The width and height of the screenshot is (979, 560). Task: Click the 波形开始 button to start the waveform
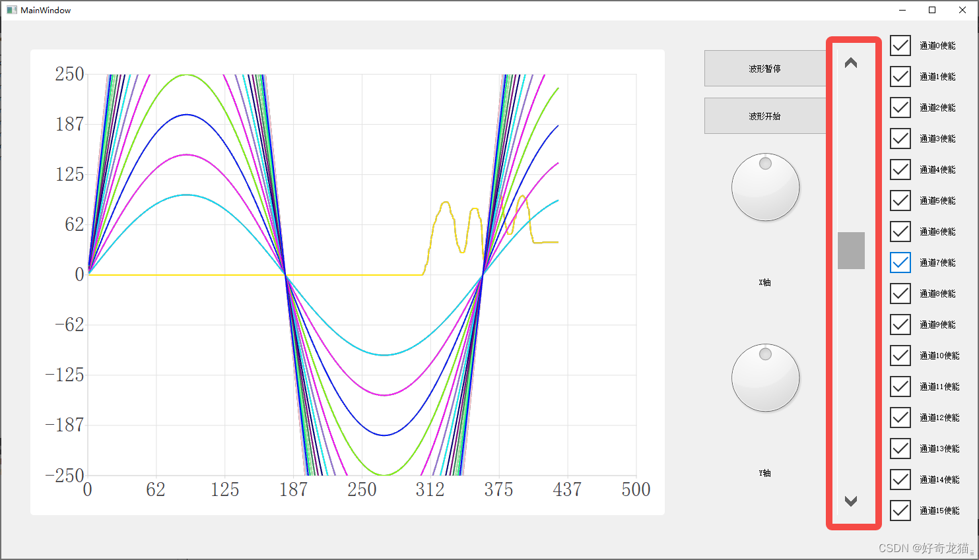[764, 116]
